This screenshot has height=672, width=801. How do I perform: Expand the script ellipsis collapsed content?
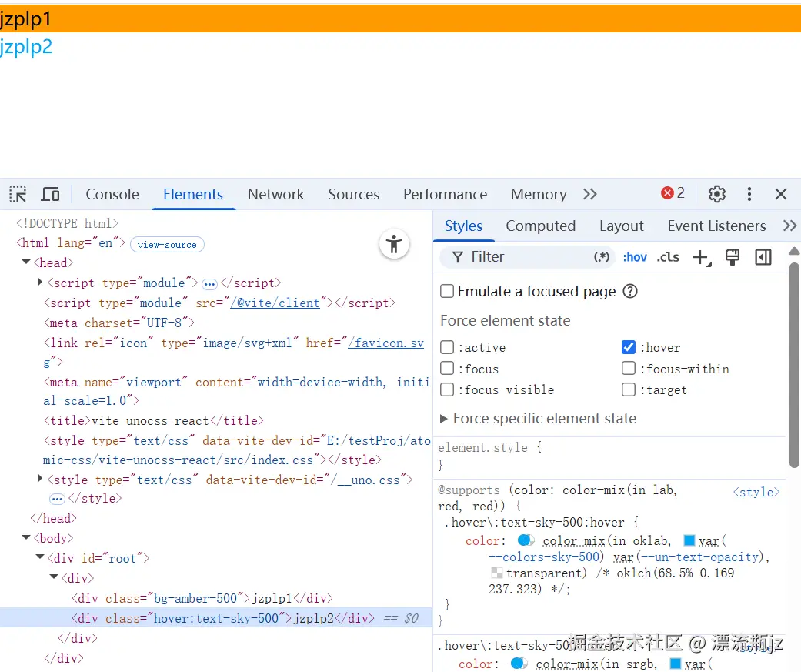coord(209,283)
